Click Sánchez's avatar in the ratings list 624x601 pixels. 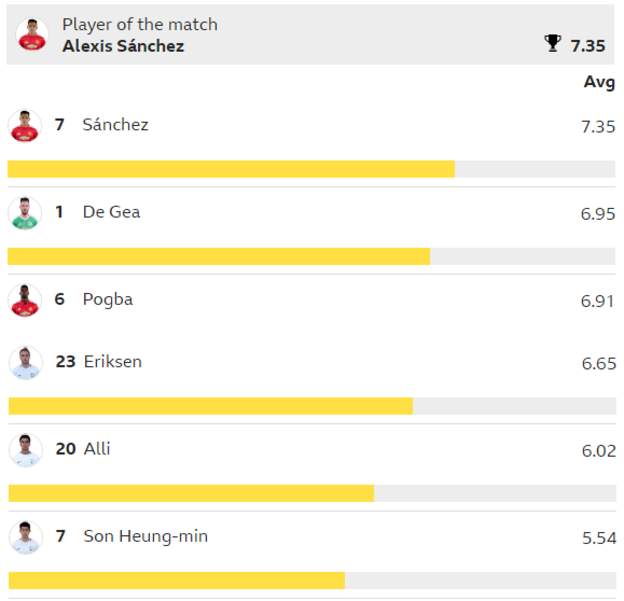25,126
